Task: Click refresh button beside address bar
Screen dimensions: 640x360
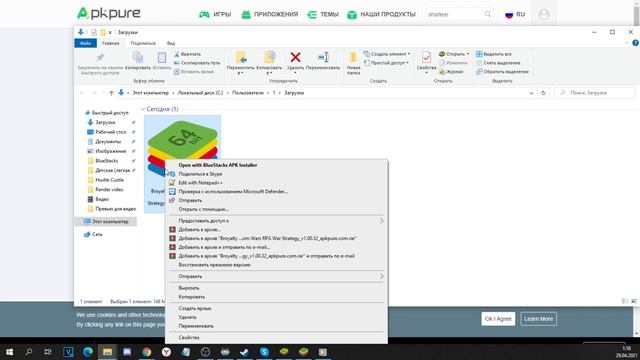Action: pos(543,93)
